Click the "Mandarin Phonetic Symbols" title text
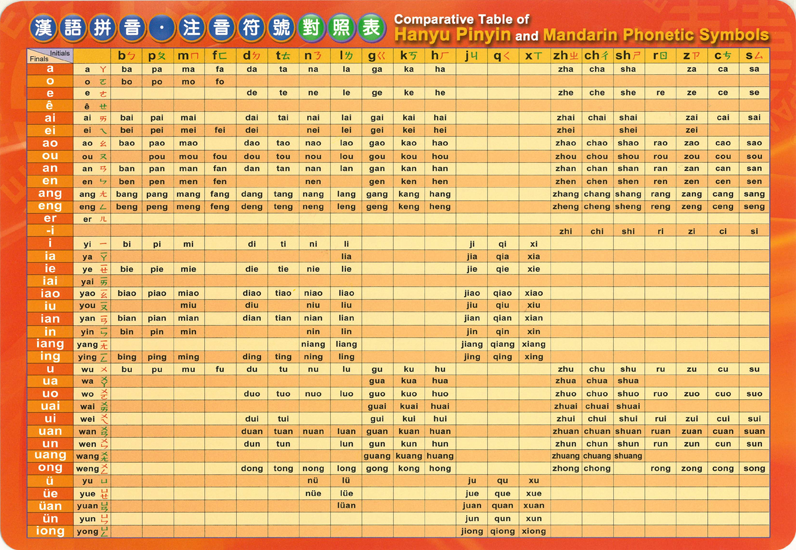The width and height of the screenshot is (796, 550). pos(656,35)
